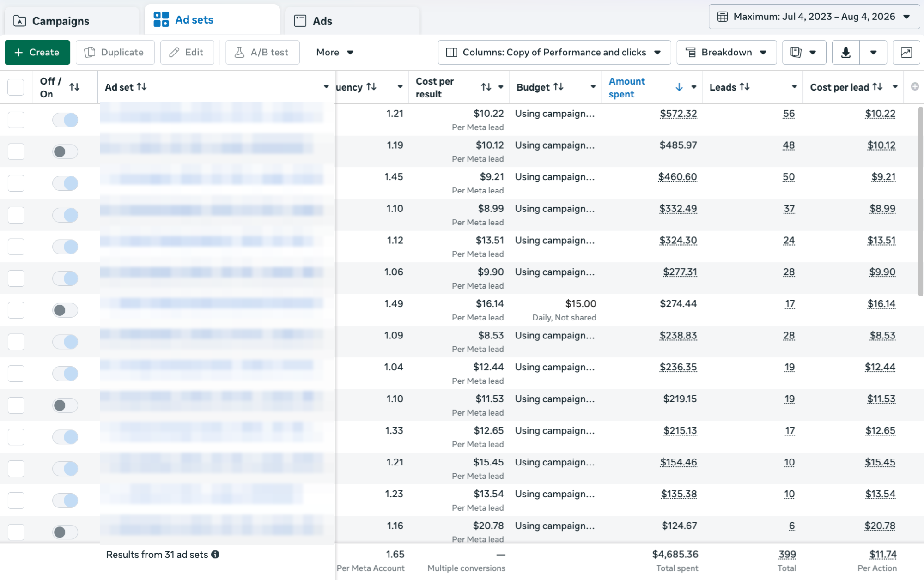Open the 56 leads link
This screenshot has width=924, height=580.
789,114
